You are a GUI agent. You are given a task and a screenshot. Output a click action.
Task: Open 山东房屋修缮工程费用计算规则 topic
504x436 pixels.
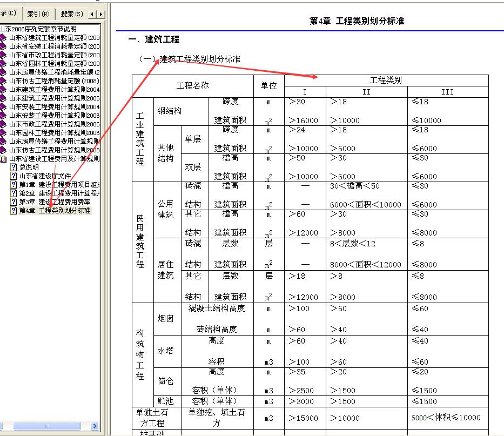click(55, 142)
